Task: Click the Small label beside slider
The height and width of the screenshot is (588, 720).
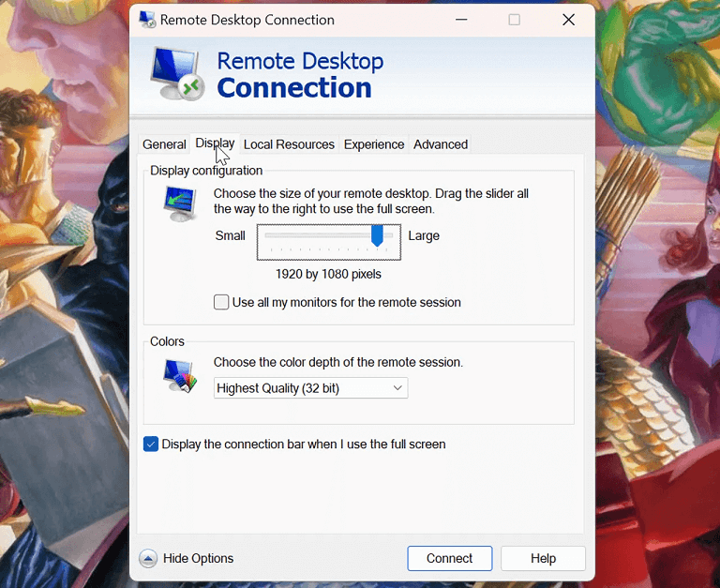Action: tap(230, 235)
